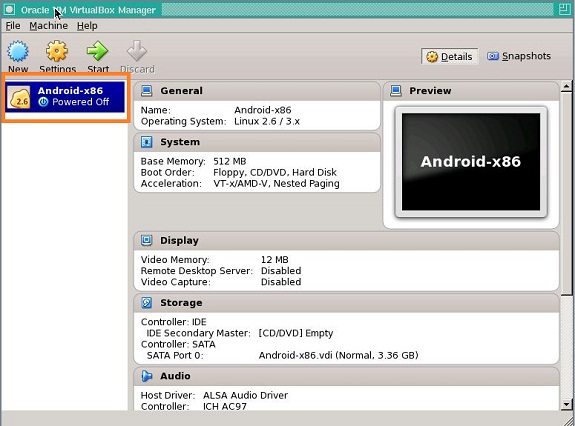Click the New virtual machine icon
Image resolution: width=575 pixels, height=426 pixels.
coord(18,51)
